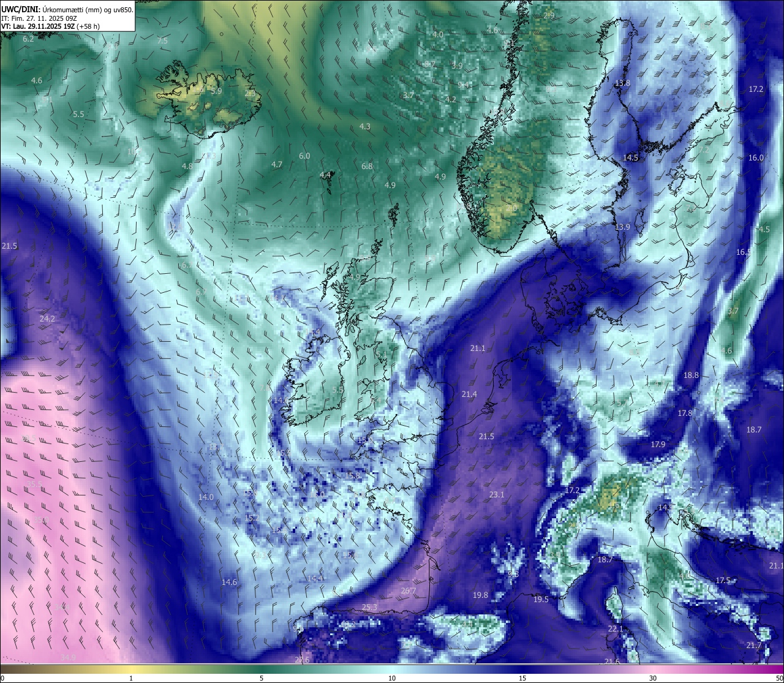Click the title text 'UWC/DINI: Úrkomumætti (mm) og uv850.'
This screenshot has height=683, width=784.
[x=67, y=10]
